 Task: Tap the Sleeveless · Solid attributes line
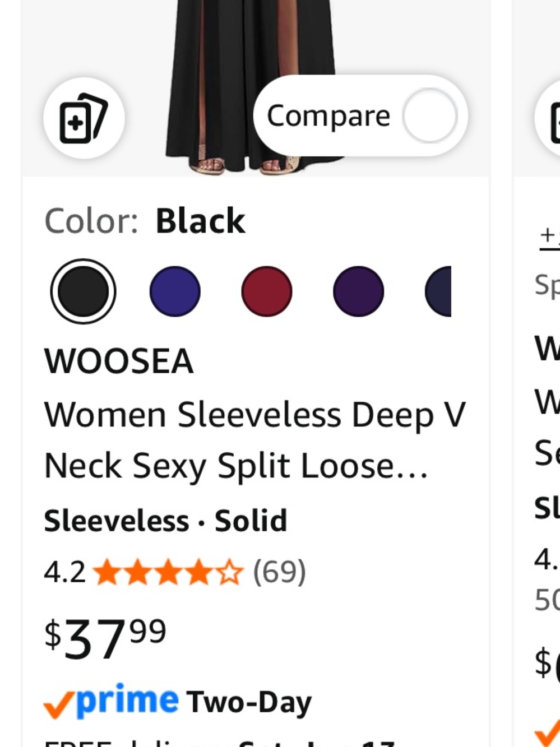tap(165, 521)
